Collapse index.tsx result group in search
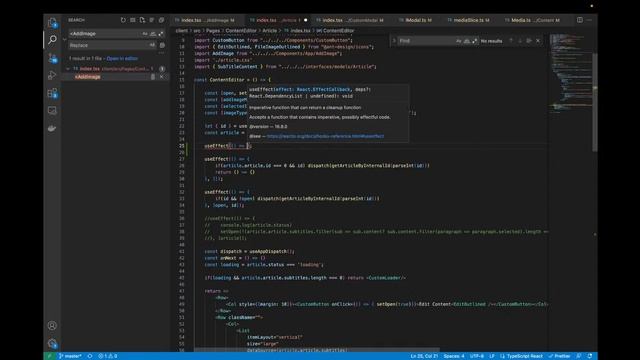 pos(68,69)
